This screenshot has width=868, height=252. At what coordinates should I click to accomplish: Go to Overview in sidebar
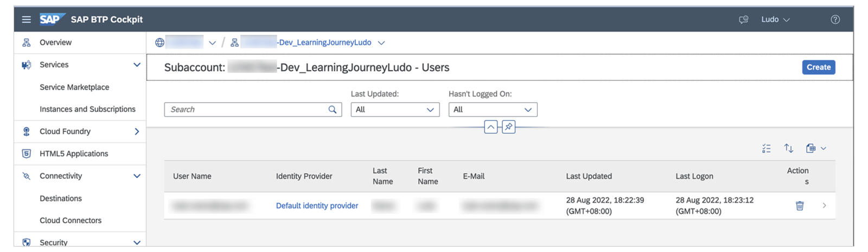[55, 42]
